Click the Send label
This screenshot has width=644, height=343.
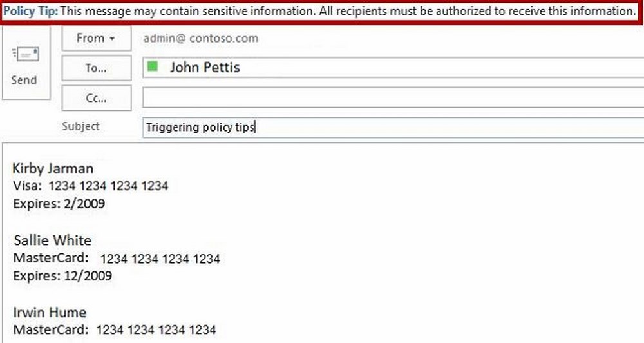pos(24,80)
